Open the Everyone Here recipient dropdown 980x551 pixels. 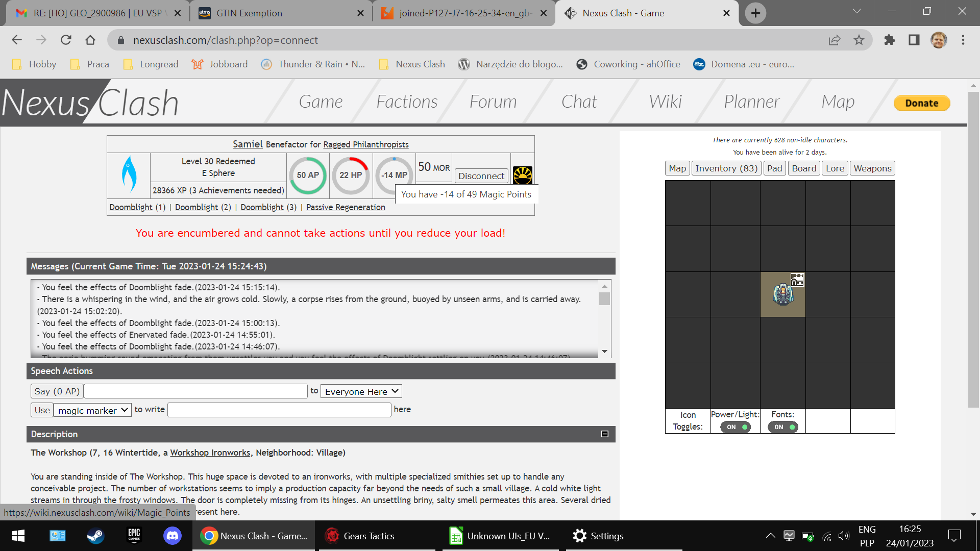[x=361, y=391]
